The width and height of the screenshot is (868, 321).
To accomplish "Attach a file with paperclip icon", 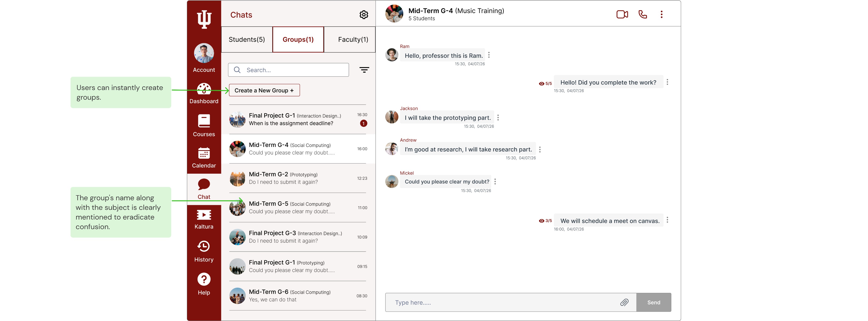I will pos(624,302).
